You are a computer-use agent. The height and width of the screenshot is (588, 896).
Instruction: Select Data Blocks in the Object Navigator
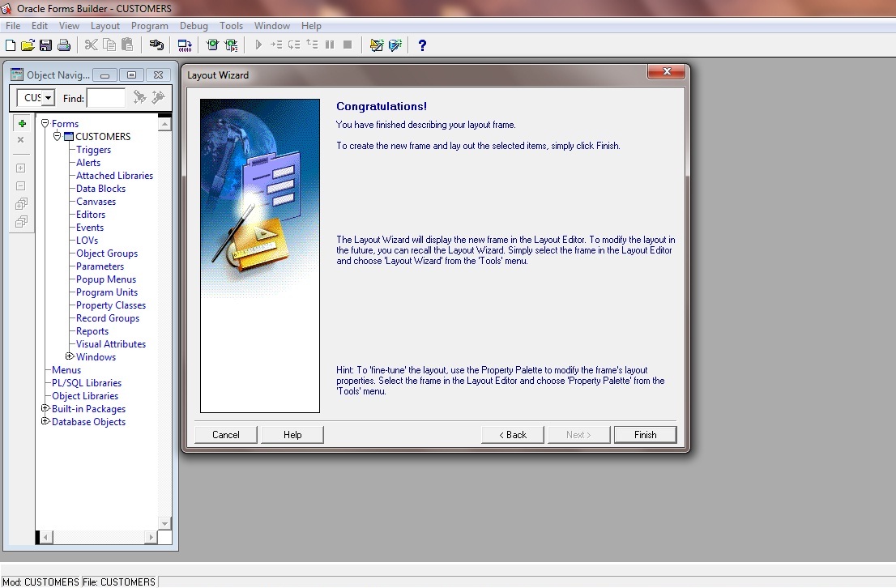click(x=100, y=188)
